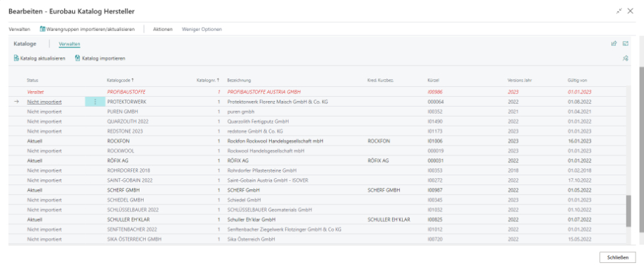
Task: Select SAINT-GOBAIN 2022 catalog code
Action: coord(130,180)
